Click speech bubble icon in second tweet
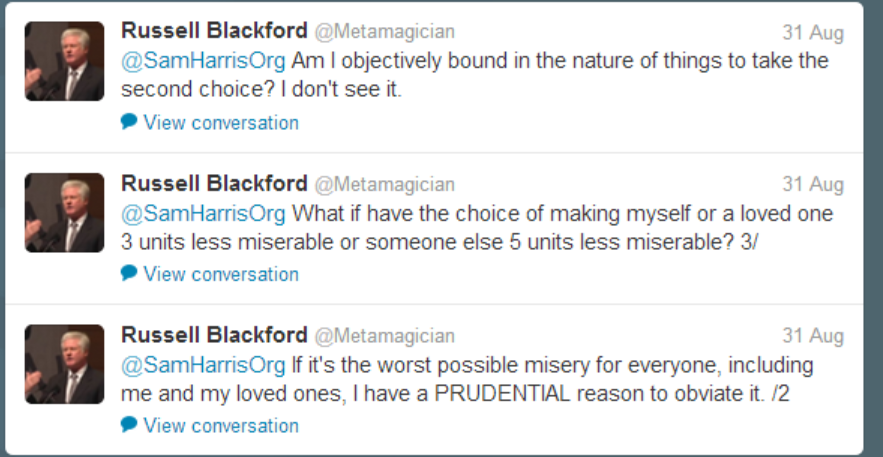Screen dimensions: 883x457 (x=129, y=273)
